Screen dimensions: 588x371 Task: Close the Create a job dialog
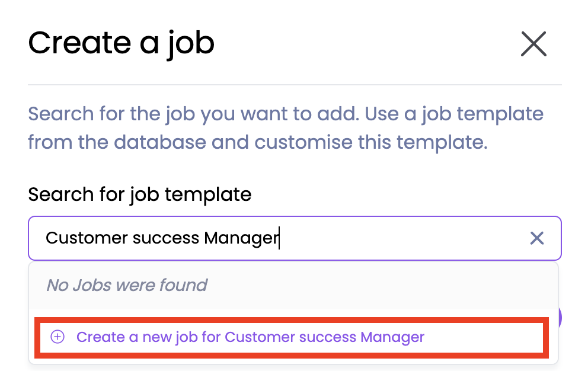click(533, 44)
